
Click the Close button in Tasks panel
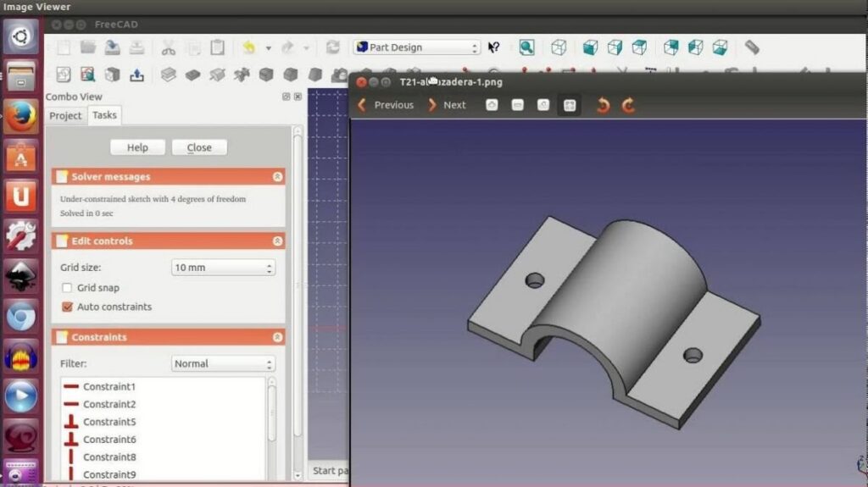click(x=199, y=147)
